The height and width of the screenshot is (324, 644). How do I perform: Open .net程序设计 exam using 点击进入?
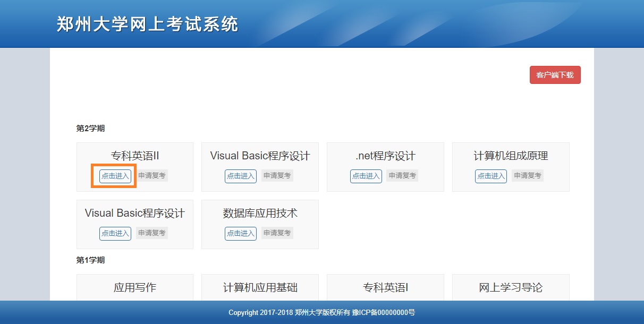pyautogui.click(x=366, y=176)
